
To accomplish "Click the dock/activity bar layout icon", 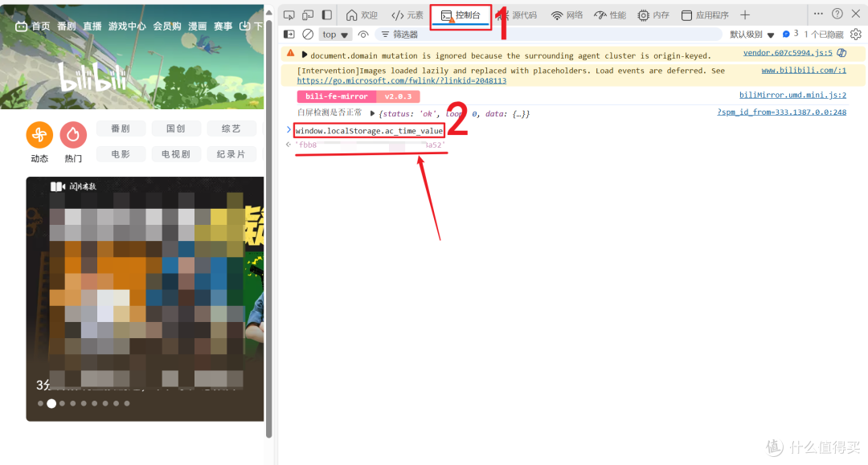I will pos(327,15).
